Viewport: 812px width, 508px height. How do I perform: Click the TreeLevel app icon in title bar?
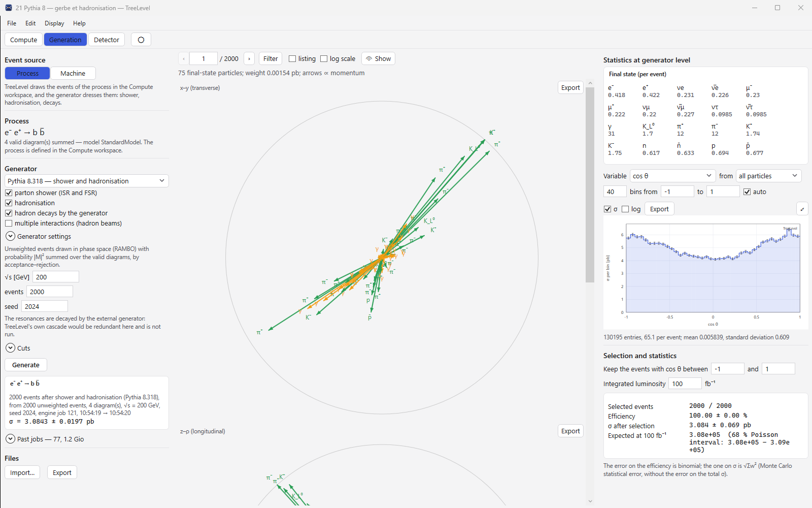click(x=9, y=8)
